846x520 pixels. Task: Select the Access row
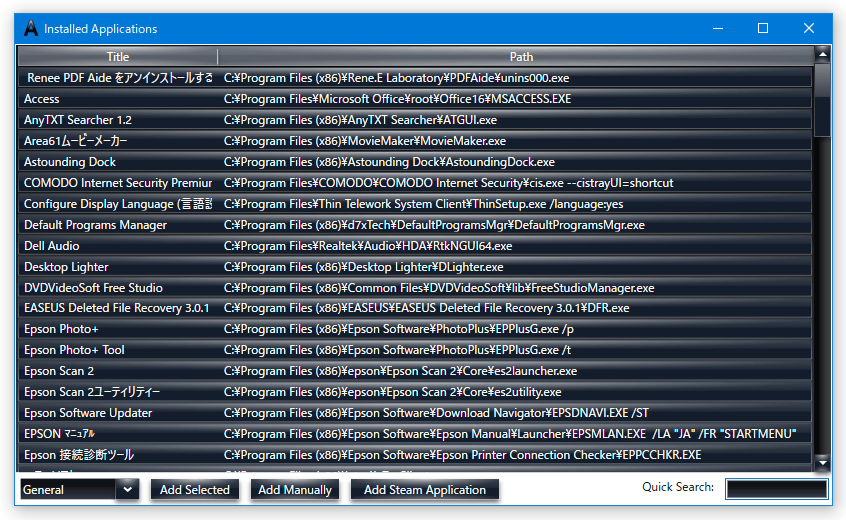[415, 99]
